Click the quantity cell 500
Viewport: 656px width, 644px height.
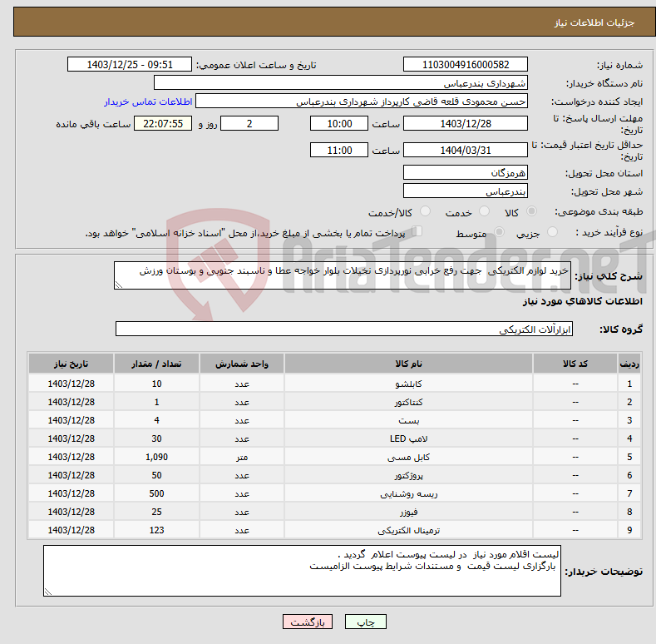coord(156,493)
